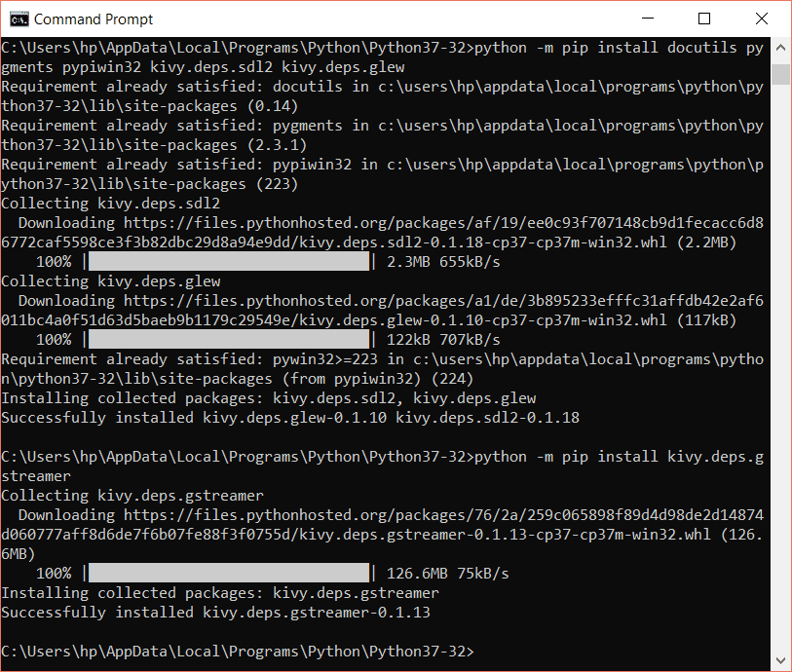This screenshot has height=672, width=792.
Task: Click the Command Prompt title text
Action: pyautogui.click(x=94, y=19)
